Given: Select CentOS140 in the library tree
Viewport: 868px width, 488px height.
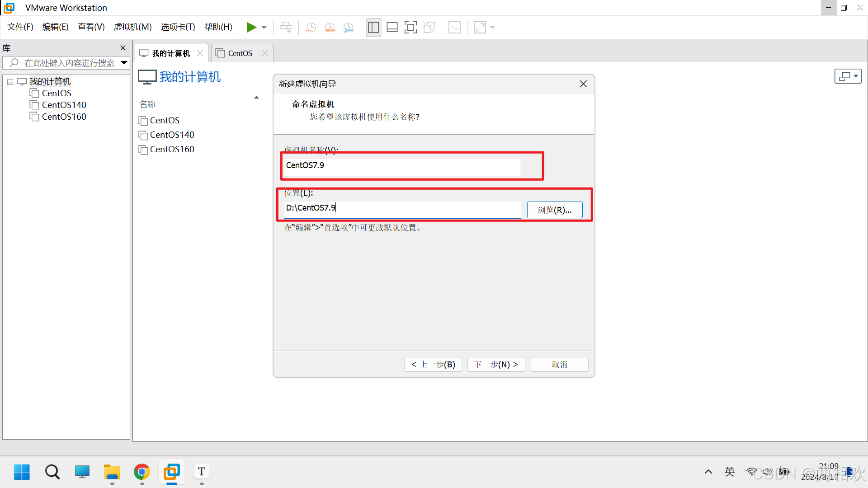Looking at the screenshot, I should point(64,105).
